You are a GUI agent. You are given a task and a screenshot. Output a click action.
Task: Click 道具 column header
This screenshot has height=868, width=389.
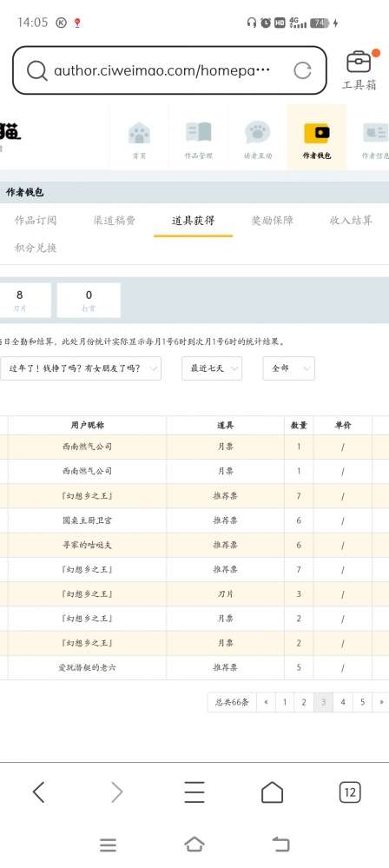pos(225,425)
